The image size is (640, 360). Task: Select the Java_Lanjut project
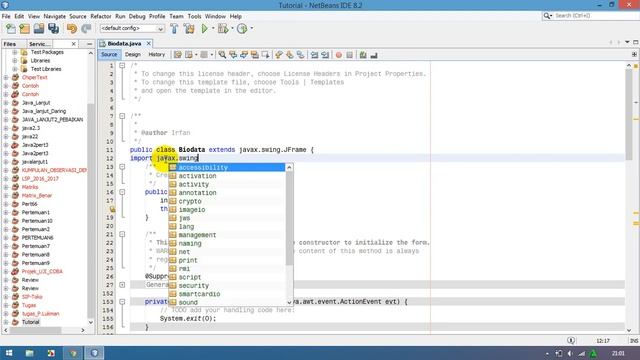[36, 103]
